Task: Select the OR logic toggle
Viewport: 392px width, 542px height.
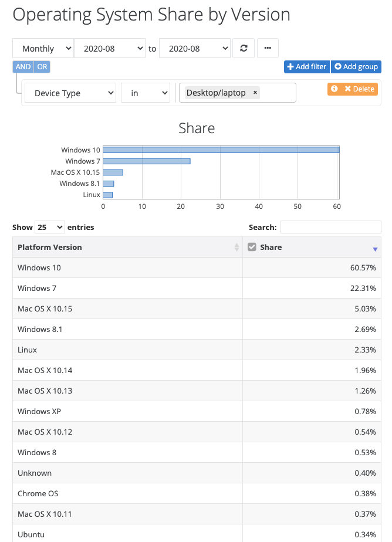Action: [42, 67]
